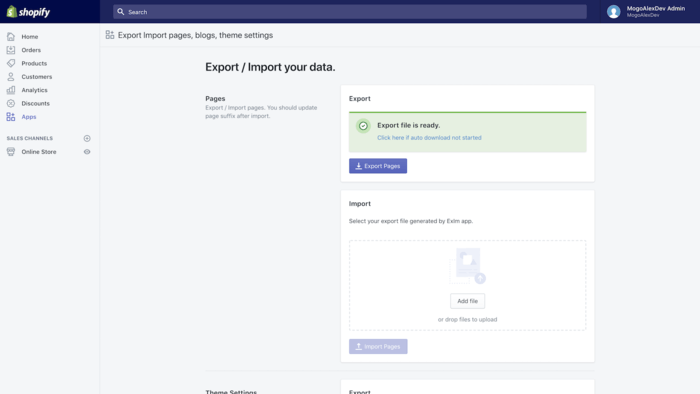Click the Online Store shop icon
Screen dimensions: 700x394
[x=11, y=152]
